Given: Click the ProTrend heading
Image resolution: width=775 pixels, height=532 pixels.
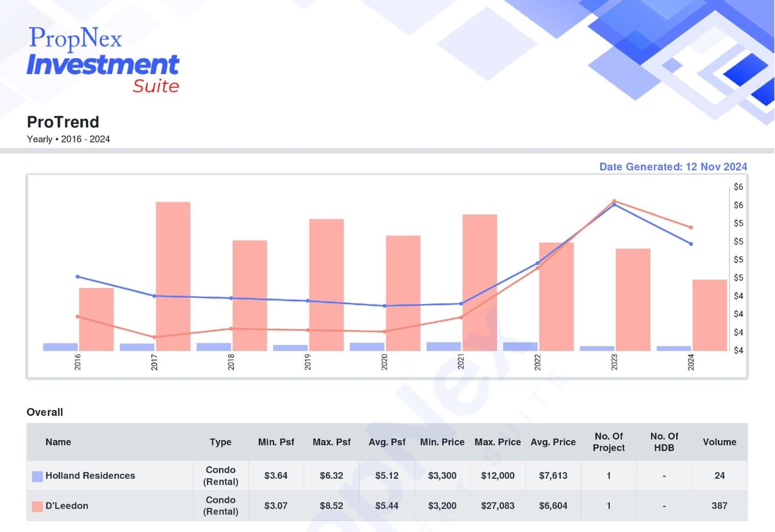Looking at the screenshot, I should point(63,122).
